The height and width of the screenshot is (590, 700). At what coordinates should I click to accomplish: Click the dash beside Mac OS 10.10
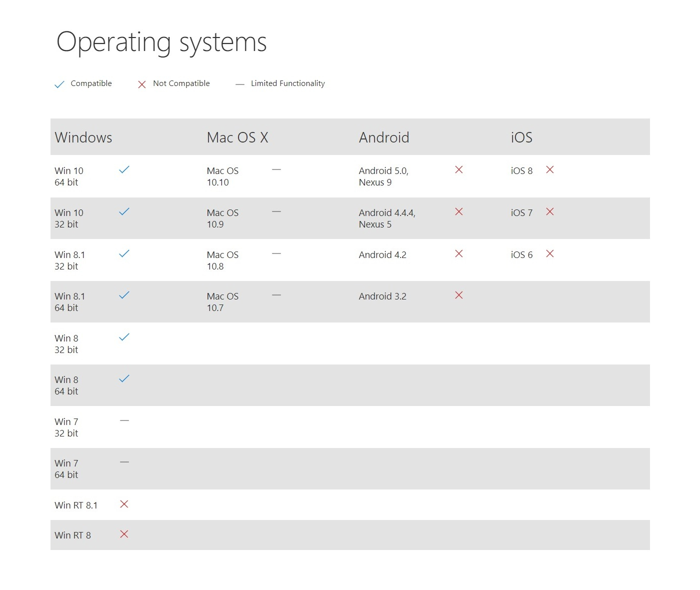pos(276,169)
